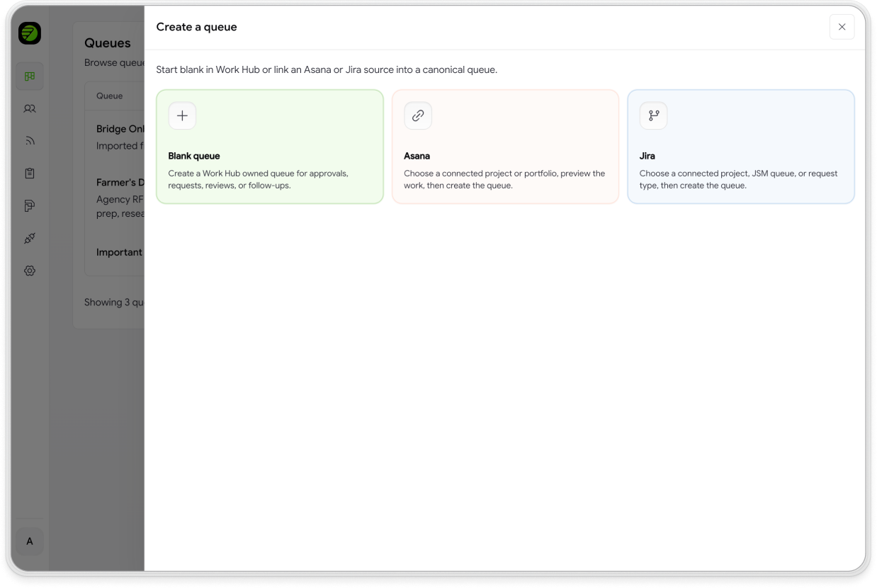Click the Asana card description text

pos(504,179)
